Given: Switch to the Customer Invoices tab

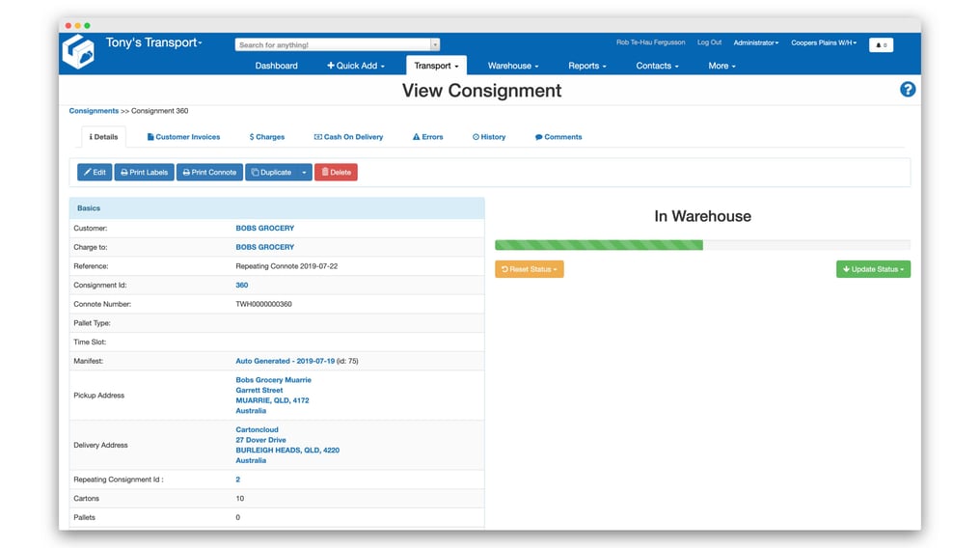Looking at the screenshot, I should pos(183,137).
